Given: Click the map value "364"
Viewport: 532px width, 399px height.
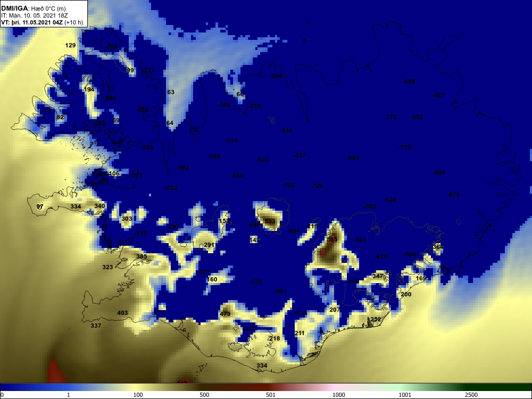Looking at the screenshot, I should (x=438, y=247).
